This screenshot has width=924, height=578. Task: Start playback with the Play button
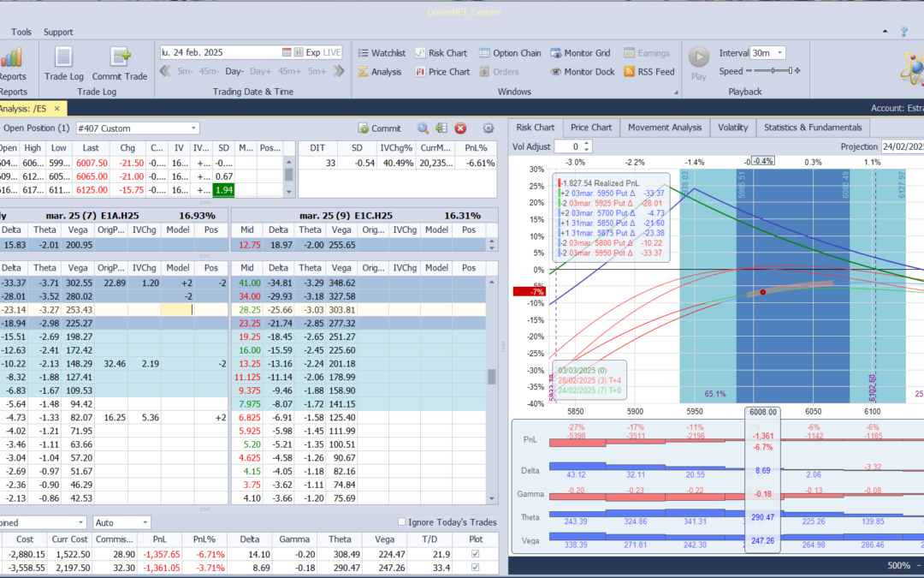point(699,63)
